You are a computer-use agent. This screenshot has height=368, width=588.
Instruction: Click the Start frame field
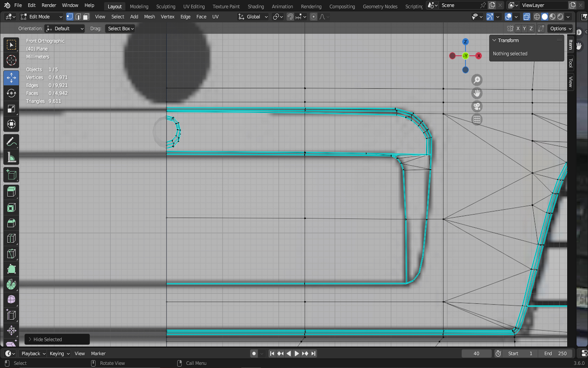[520, 354]
